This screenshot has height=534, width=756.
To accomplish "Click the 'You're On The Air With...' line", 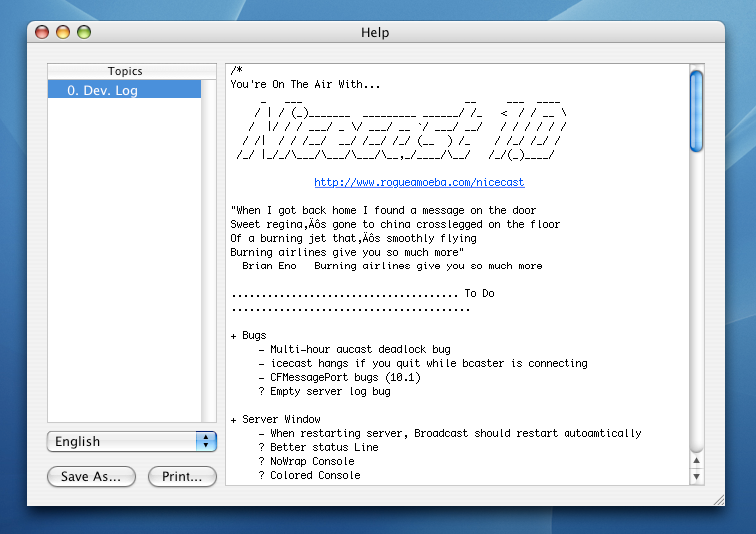I will [305, 85].
